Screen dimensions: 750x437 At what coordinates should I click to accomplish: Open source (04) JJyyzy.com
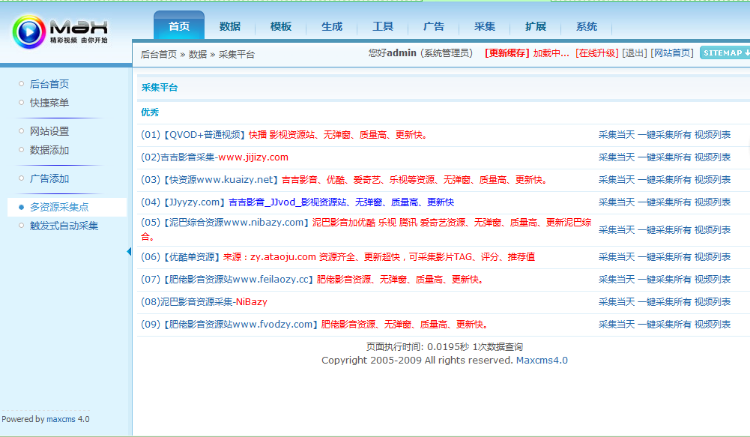pos(298,202)
